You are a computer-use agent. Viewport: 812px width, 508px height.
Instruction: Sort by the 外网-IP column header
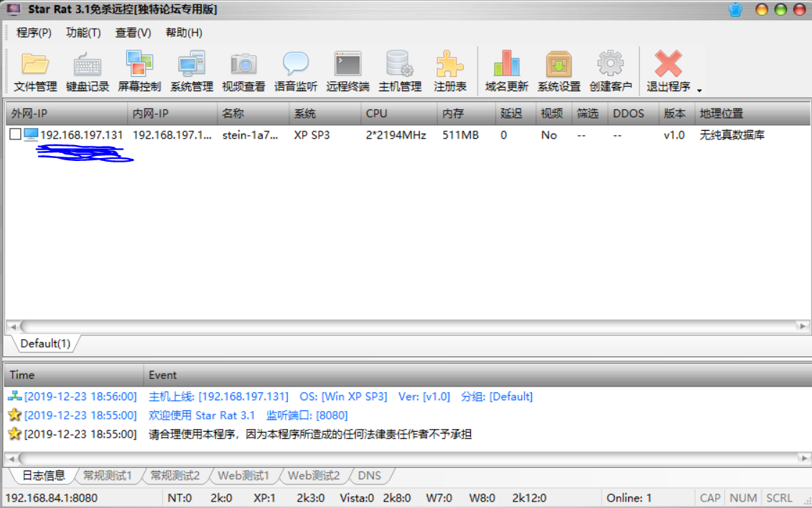click(66, 114)
